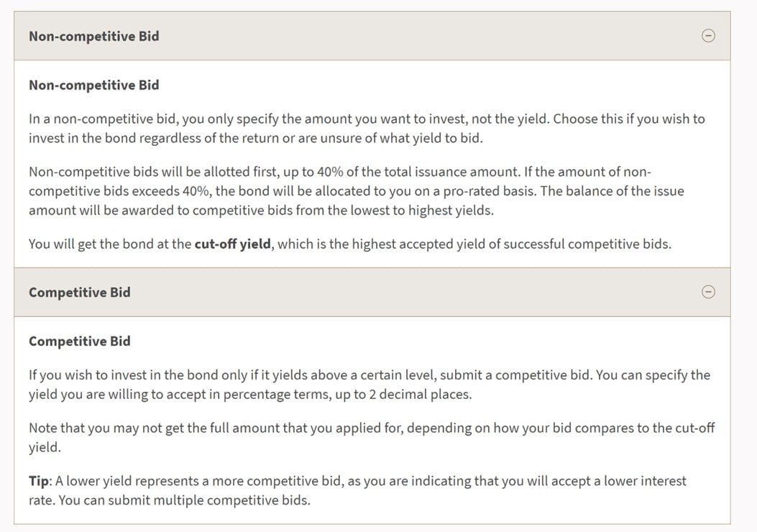
Task: Click 'You can submit multiple competitive bids' sentence
Action: point(185,500)
